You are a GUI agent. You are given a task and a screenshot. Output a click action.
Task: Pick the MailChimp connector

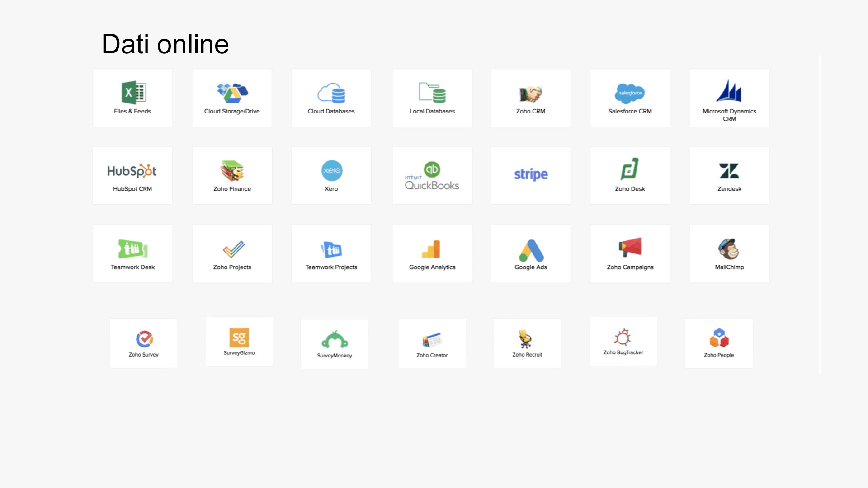(x=729, y=254)
